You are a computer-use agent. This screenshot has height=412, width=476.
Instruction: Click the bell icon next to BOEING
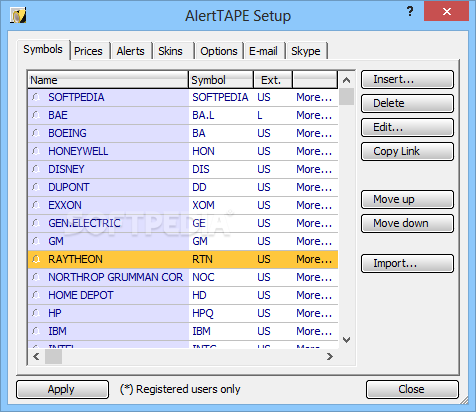tap(36, 133)
